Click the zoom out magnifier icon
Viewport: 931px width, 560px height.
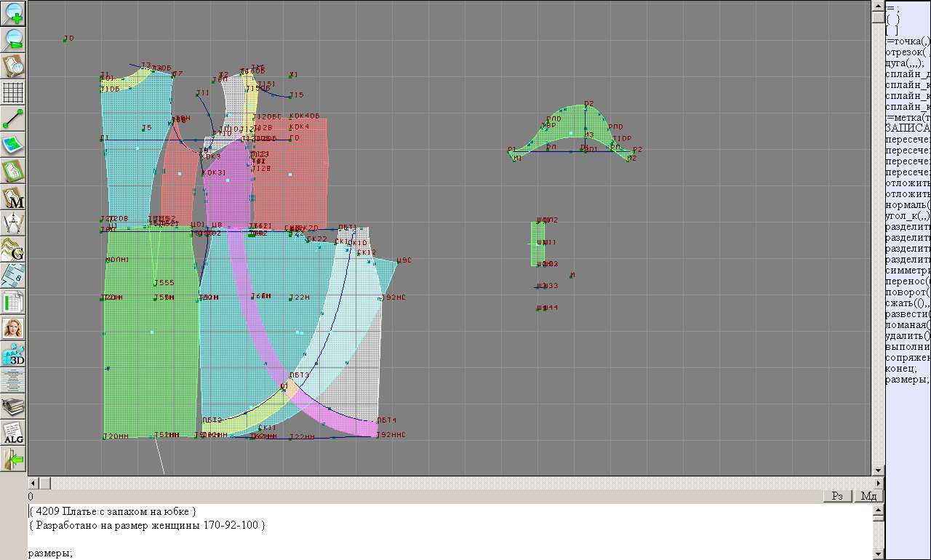[14, 39]
